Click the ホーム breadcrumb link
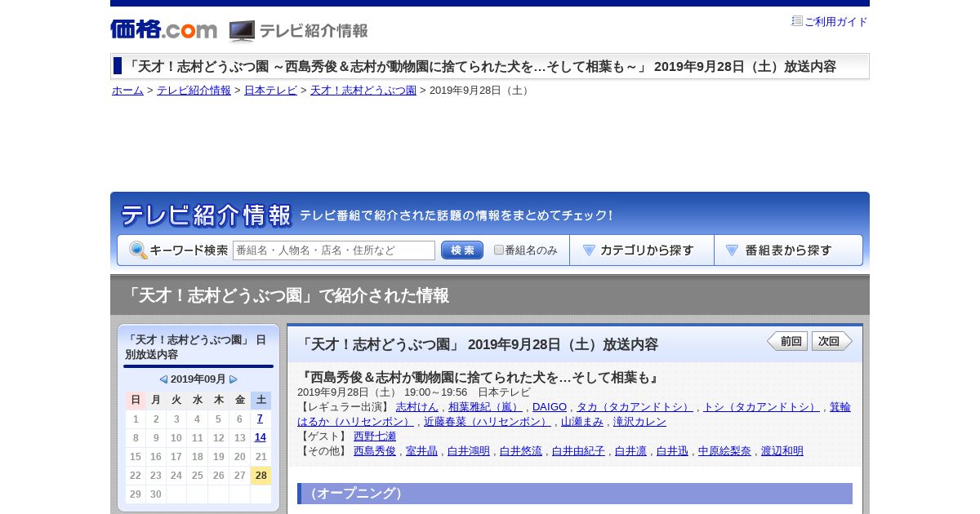 click(127, 91)
